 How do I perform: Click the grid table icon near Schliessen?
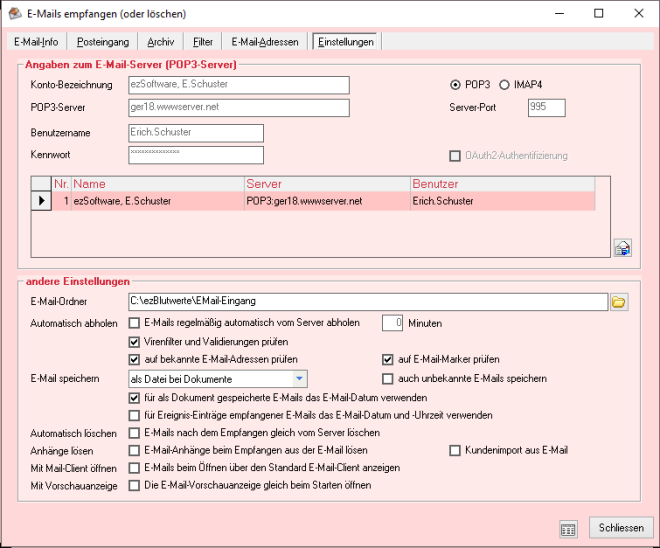click(x=568, y=528)
